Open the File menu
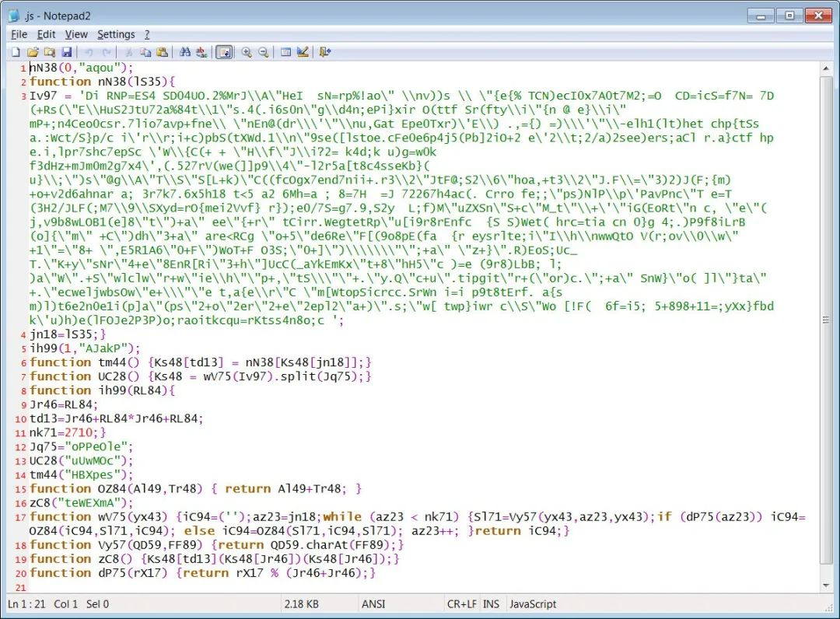Viewport: 840px width, 619px height. pos(19,34)
